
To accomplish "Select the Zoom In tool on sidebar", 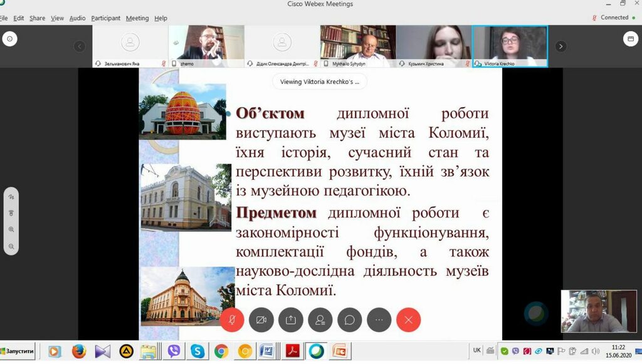I will coord(10,230).
